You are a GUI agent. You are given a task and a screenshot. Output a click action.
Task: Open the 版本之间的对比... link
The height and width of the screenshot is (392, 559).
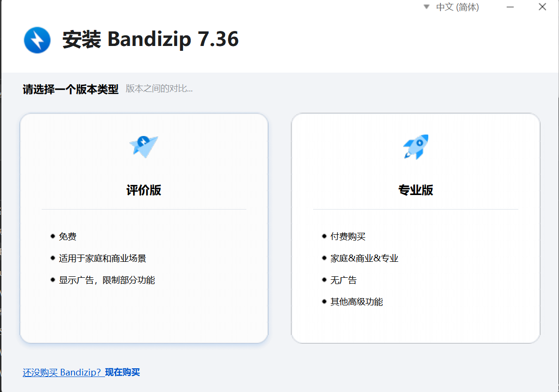pyautogui.click(x=159, y=89)
